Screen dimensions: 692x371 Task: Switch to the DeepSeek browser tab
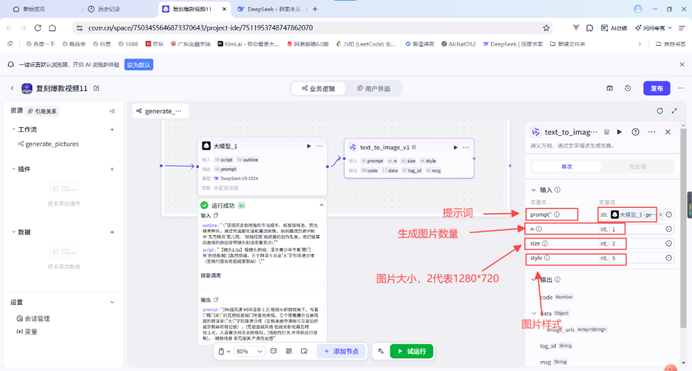click(x=270, y=9)
